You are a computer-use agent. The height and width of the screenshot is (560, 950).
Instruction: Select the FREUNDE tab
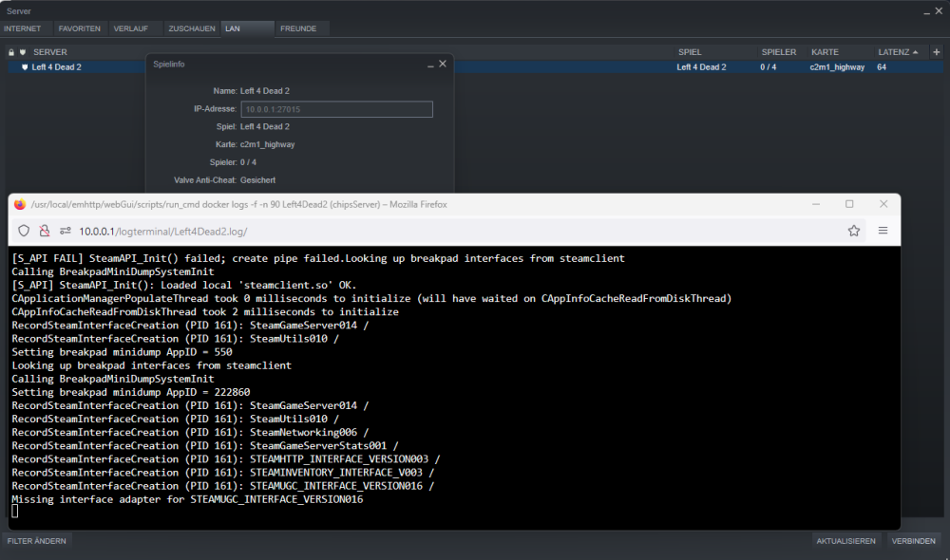coord(298,28)
